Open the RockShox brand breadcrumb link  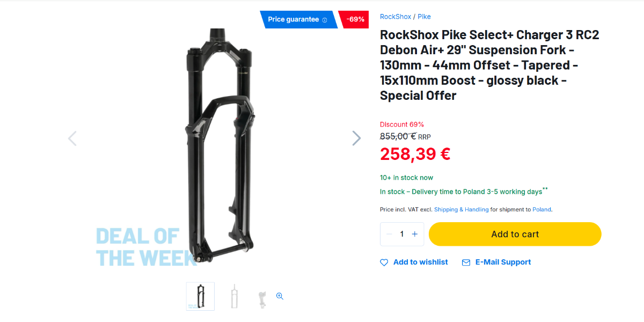point(396,17)
